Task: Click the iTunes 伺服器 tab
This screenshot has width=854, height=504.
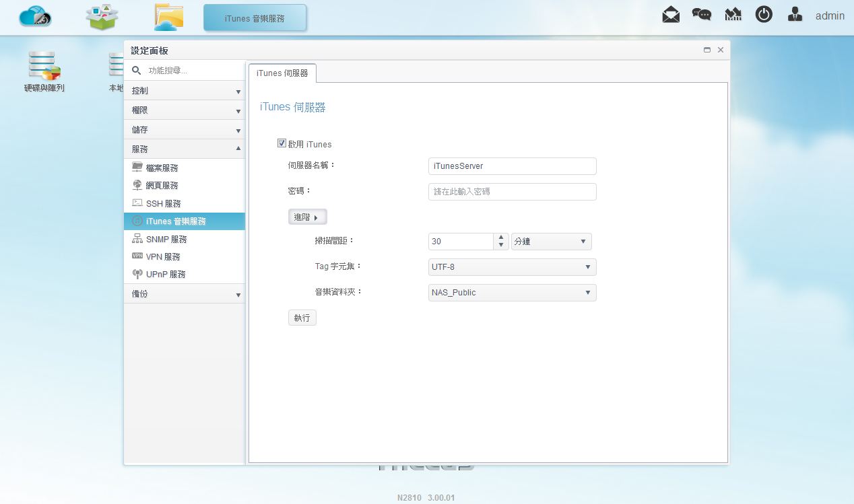Action: point(282,73)
